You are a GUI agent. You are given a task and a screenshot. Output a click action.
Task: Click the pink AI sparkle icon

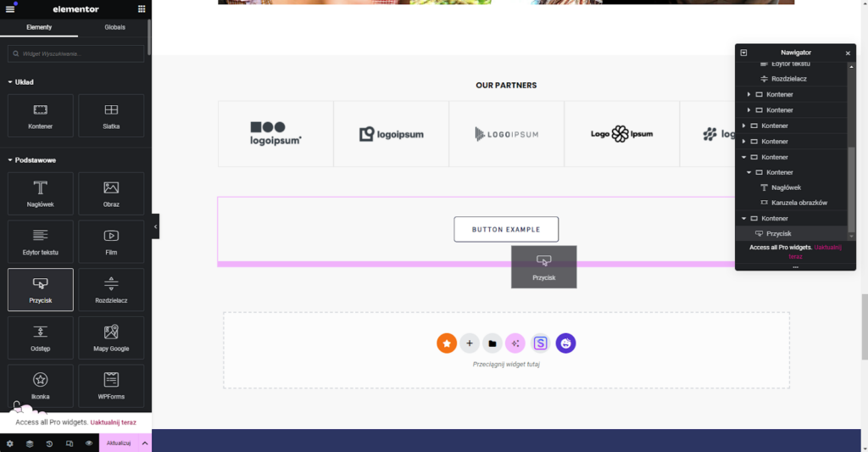(515, 343)
